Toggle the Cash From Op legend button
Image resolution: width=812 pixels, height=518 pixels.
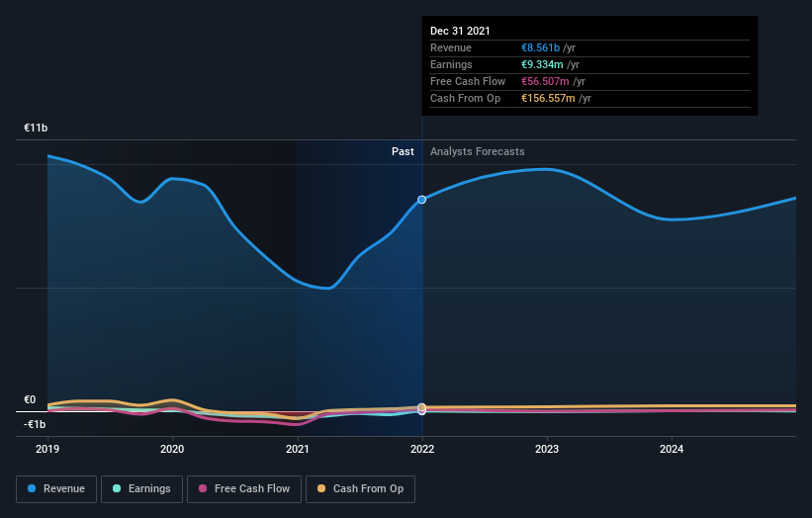point(360,489)
